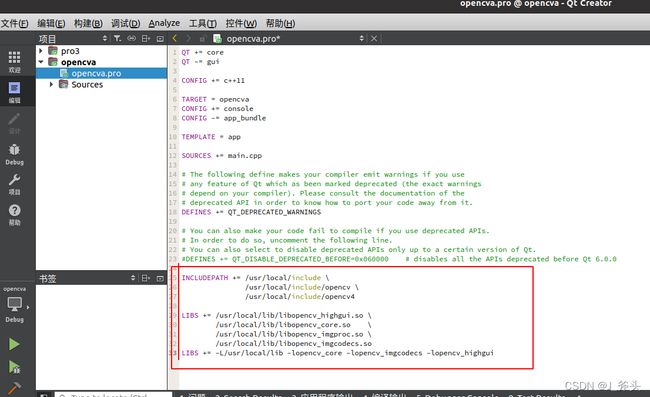Click the 'CONFIG += console' line

pyautogui.click(x=217, y=109)
